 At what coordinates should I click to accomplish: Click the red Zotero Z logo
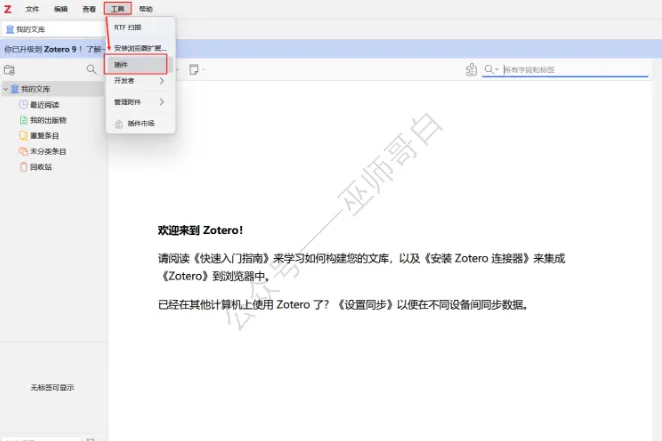(x=8, y=8)
